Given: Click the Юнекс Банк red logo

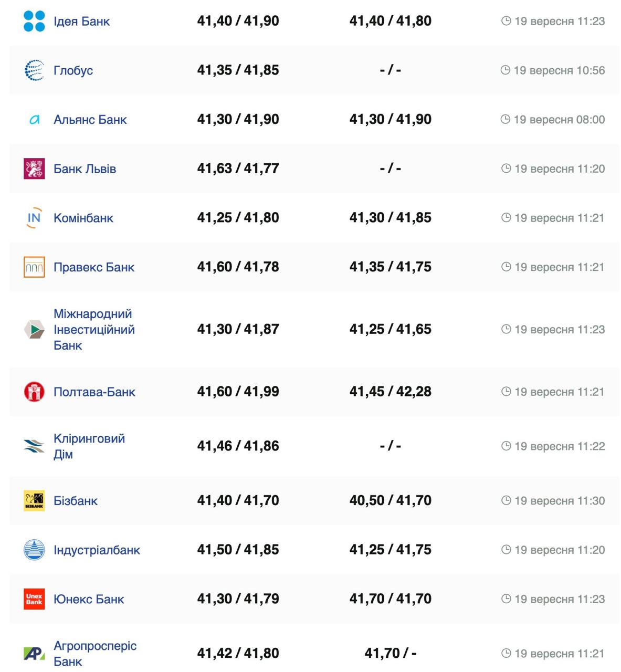Looking at the screenshot, I should click(x=34, y=599).
